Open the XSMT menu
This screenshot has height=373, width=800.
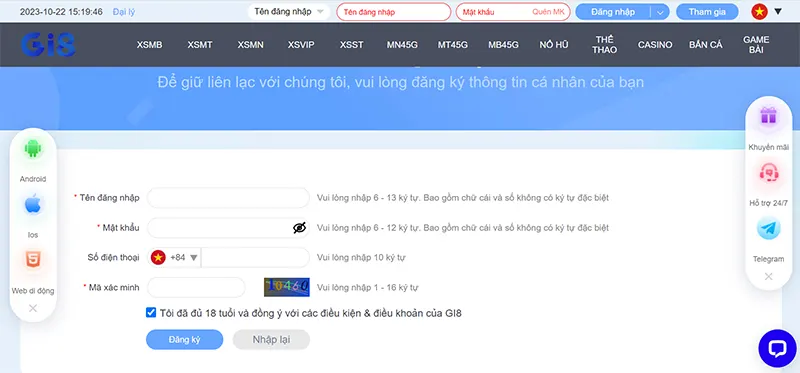pos(199,45)
